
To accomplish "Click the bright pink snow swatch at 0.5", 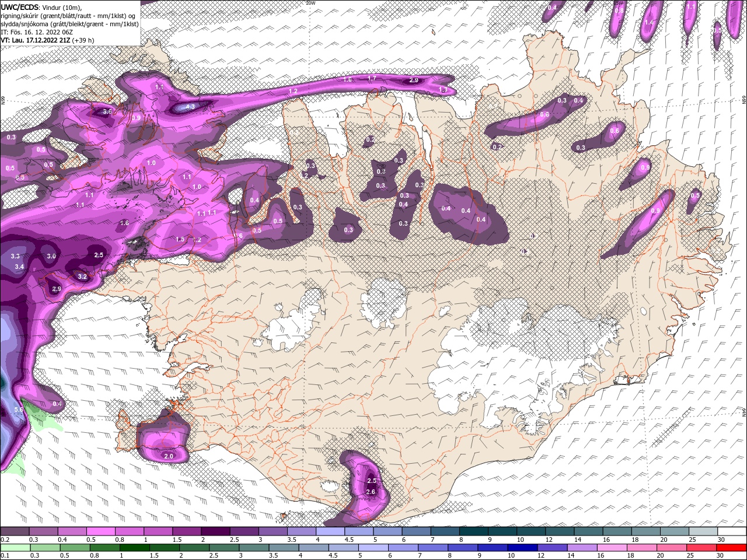I will [x=100, y=531].
